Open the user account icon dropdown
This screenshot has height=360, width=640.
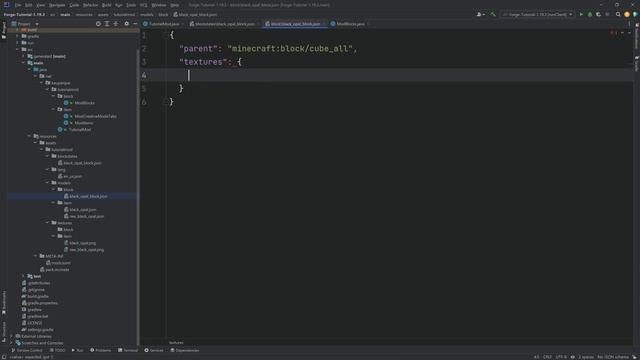click(x=480, y=14)
